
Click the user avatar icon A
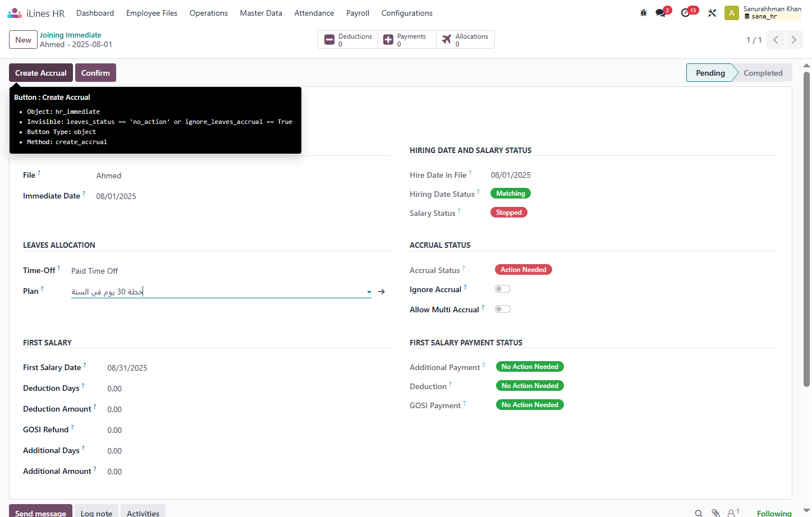tap(732, 13)
